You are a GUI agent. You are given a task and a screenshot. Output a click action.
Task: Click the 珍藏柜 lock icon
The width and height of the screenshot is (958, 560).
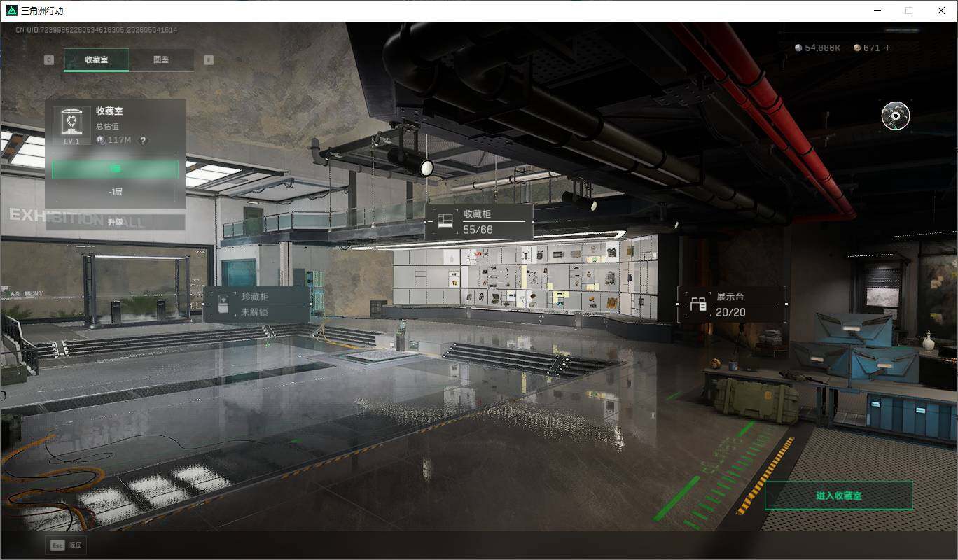click(223, 304)
